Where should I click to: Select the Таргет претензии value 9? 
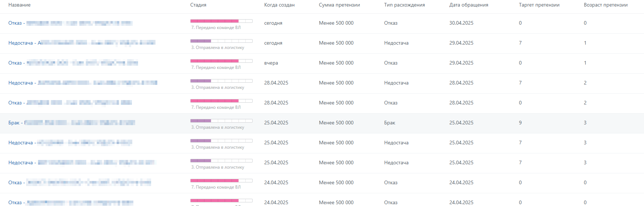coord(520,123)
